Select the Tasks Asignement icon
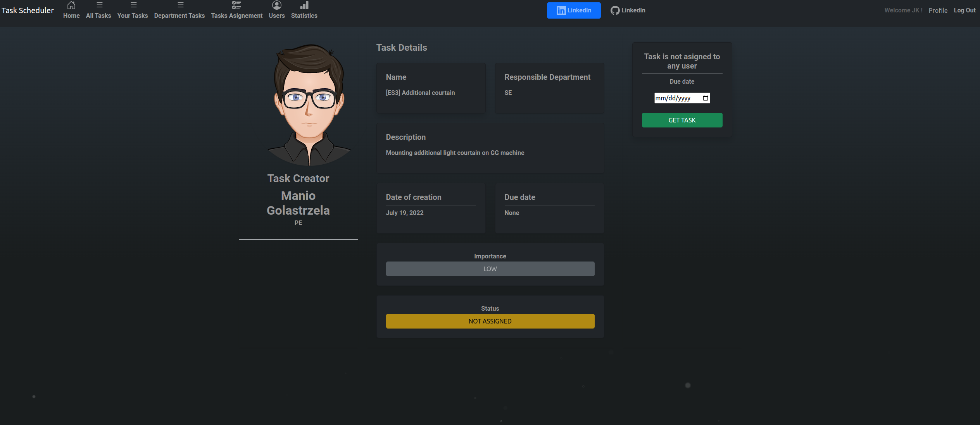 tap(236, 5)
